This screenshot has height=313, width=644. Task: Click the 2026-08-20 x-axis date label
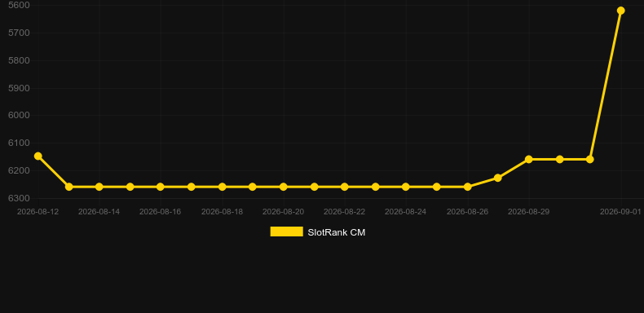[284, 212]
